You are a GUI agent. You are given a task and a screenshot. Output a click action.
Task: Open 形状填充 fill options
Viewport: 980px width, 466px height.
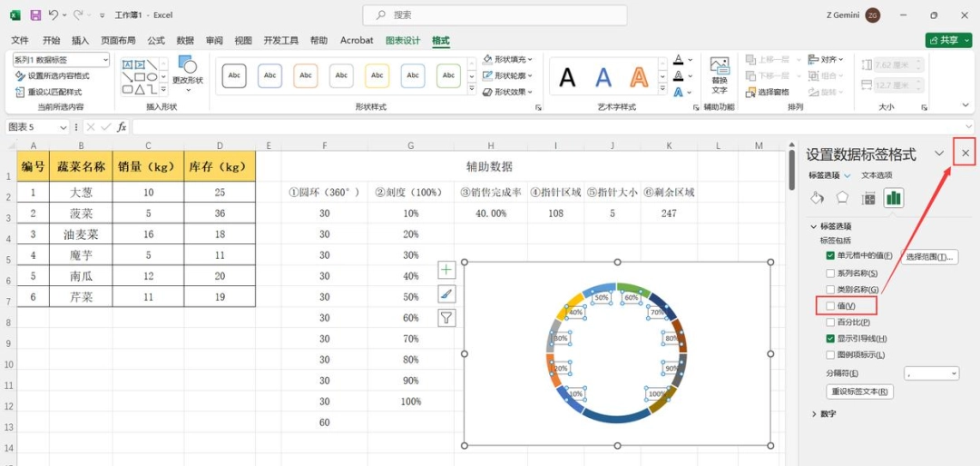(x=507, y=59)
